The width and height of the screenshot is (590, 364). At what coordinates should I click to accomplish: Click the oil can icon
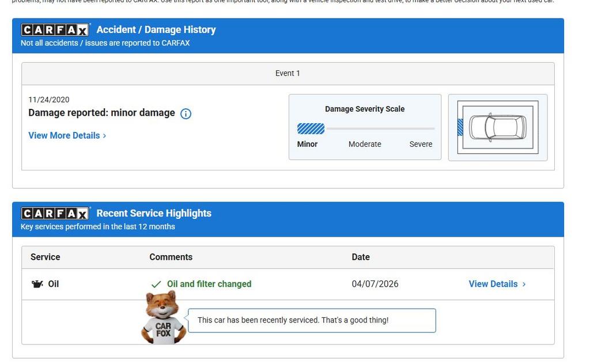point(37,284)
